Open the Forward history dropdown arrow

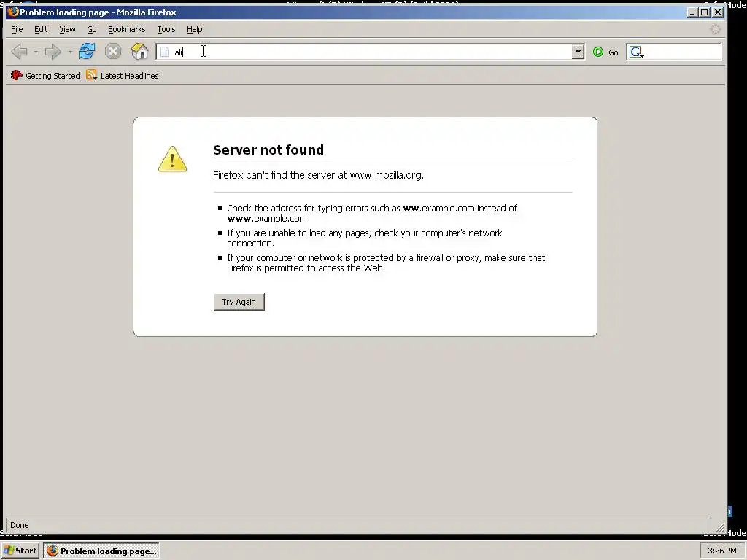70,52
